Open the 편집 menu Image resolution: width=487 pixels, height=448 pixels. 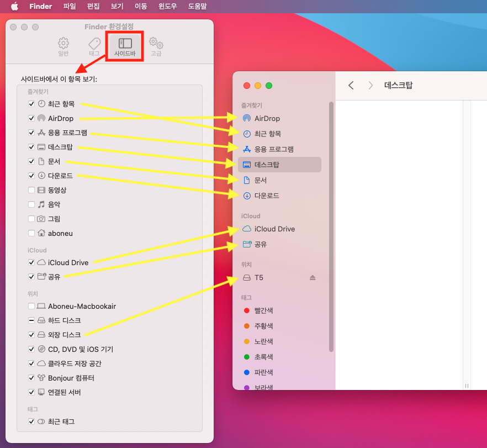tap(93, 6)
